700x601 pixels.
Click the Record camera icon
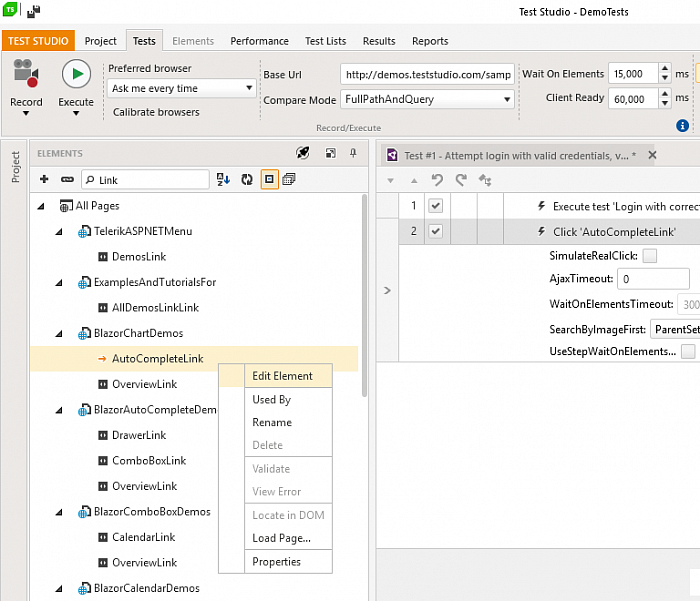tap(25, 73)
